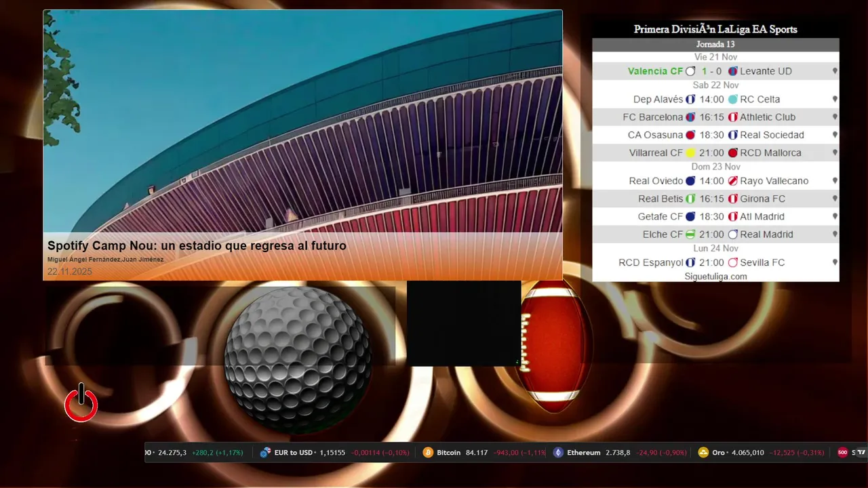Click the Dom 23 Nov date row
The height and width of the screenshot is (488, 868).
(715, 167)
